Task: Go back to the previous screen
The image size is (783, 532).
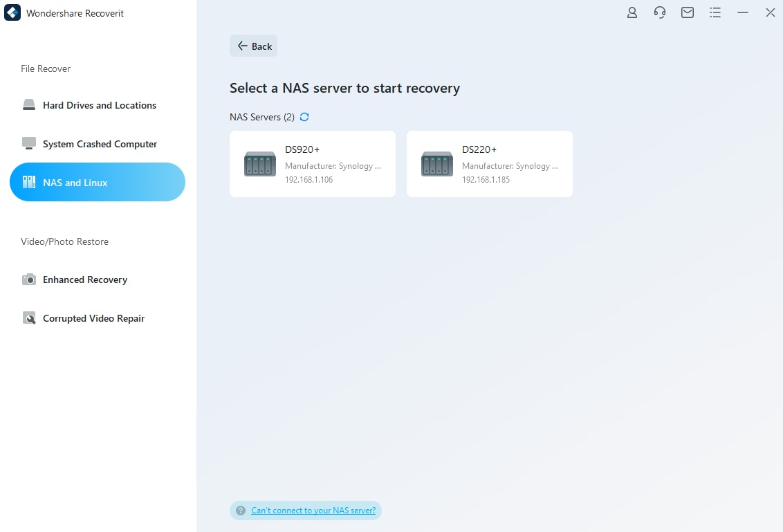Action: pyautogui.click(x=253, y=46)
